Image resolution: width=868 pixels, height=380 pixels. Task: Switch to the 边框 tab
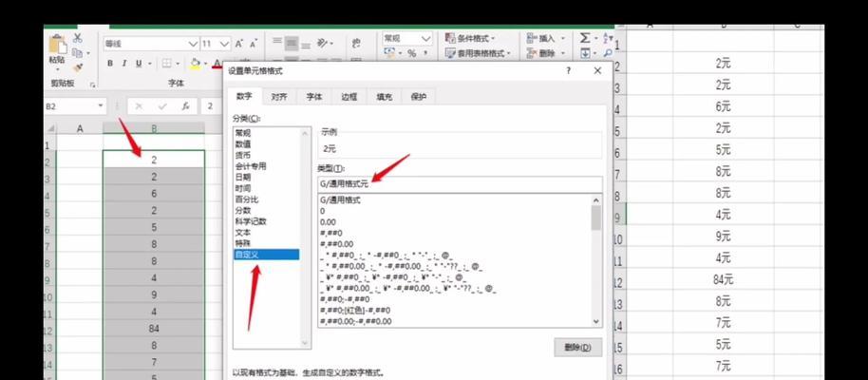coord(349,96)
